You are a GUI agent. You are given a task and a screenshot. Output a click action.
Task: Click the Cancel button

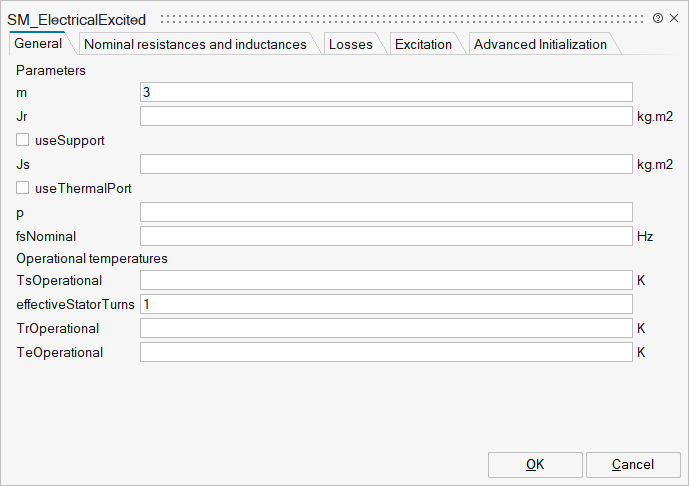coord(633,464)
